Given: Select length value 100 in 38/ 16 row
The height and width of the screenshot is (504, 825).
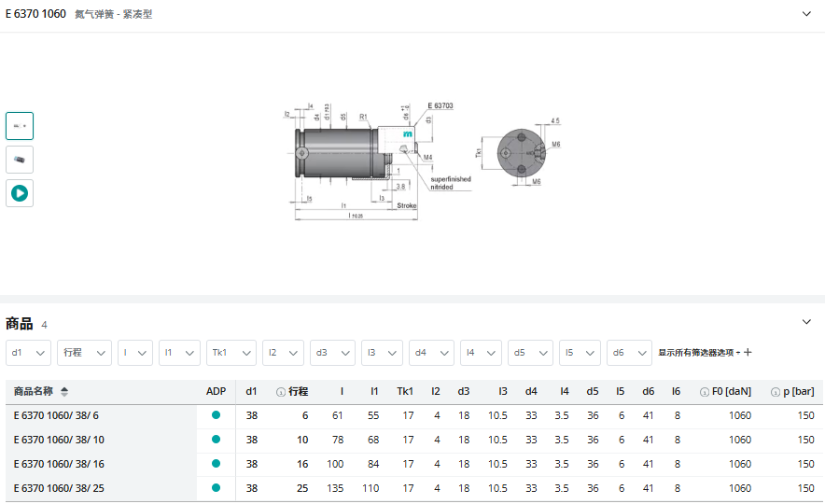Looking at the screenshot, I should pyautogui.click(x=335, y=464).
